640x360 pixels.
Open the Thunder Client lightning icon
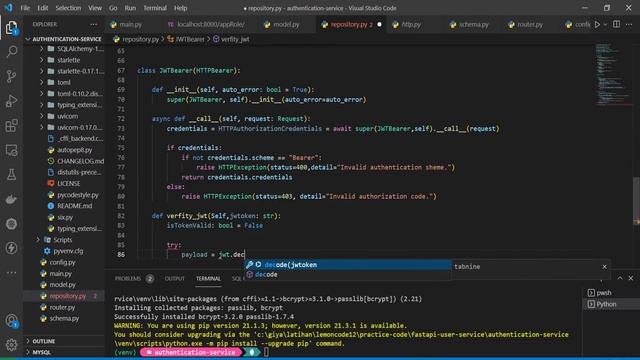[x=11, y=248]
